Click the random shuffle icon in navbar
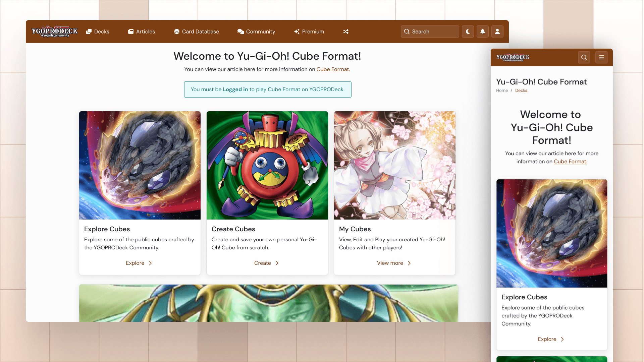The height and width of the screenshot is (362, 644). [x=346, y=32]
